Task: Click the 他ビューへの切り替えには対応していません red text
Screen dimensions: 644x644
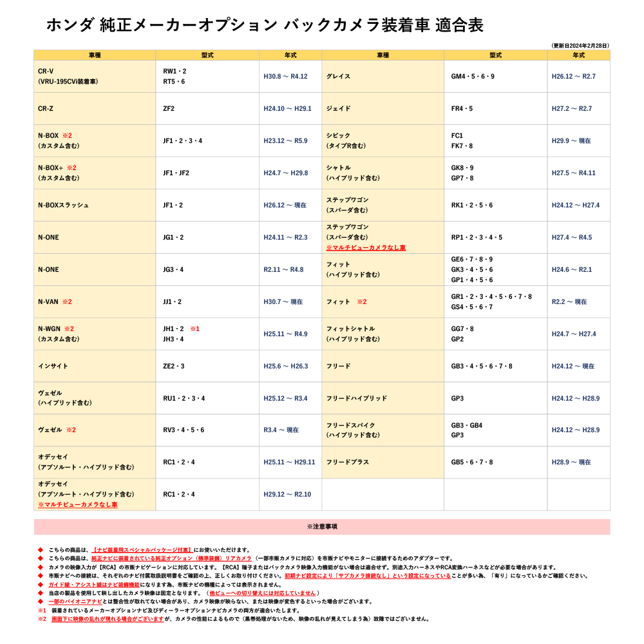Action: [263, 593]
